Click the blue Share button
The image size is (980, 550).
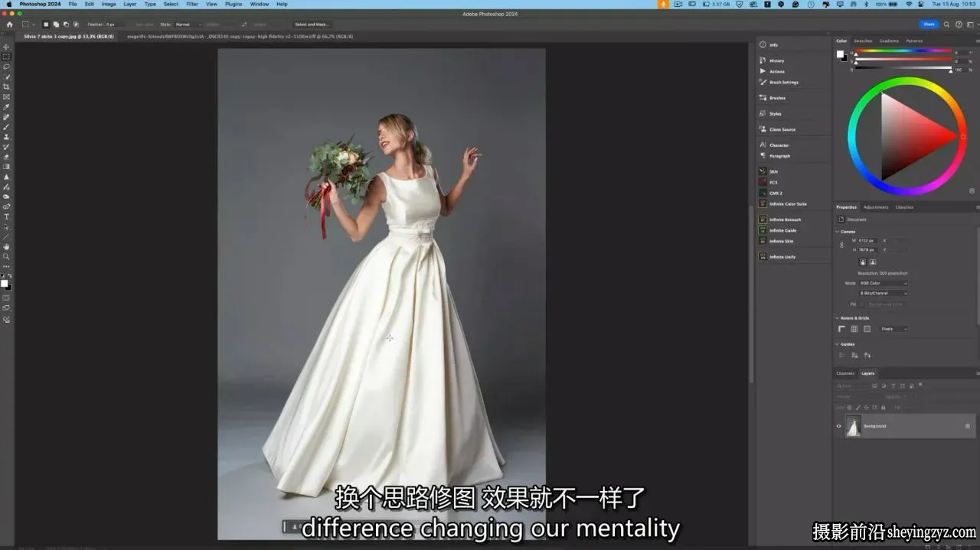[x=929, y=24]
